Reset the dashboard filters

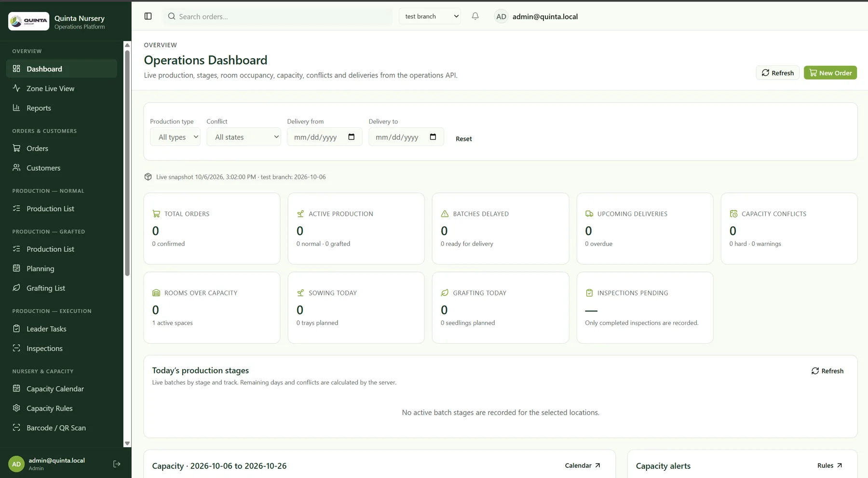[x=464, y=139]
